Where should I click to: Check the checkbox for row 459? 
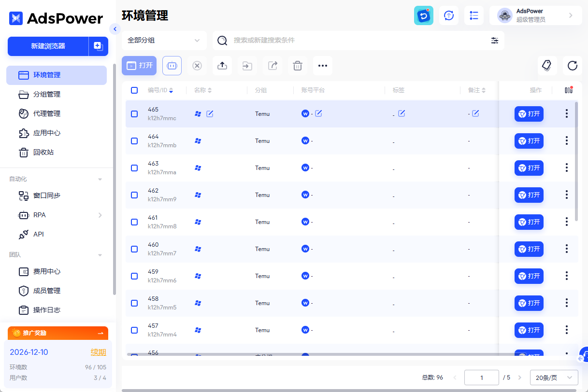point(134,276)
